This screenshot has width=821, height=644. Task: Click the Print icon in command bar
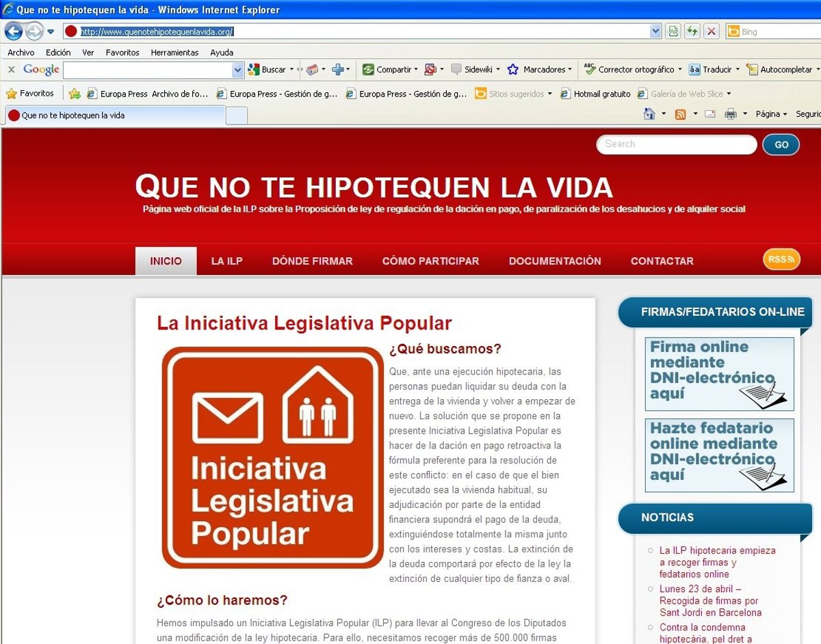pyautogui.click(x=730, y=114)
